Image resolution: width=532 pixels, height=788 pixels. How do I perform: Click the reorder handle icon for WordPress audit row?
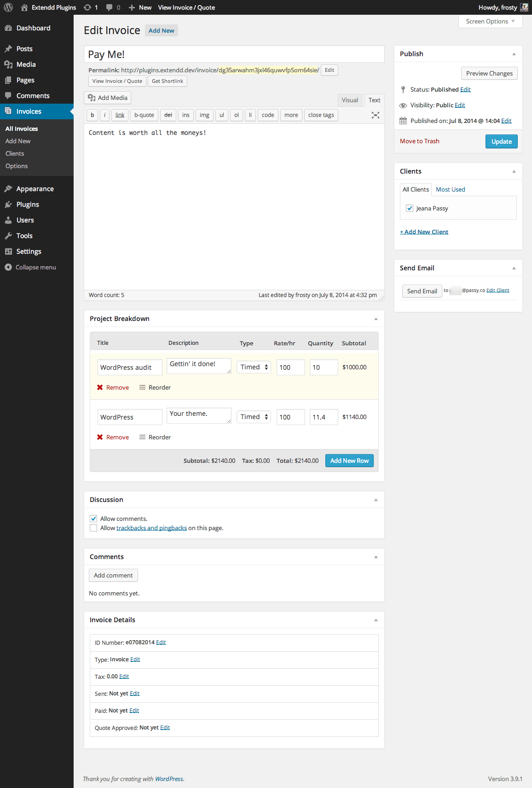[x=143, y=387]
